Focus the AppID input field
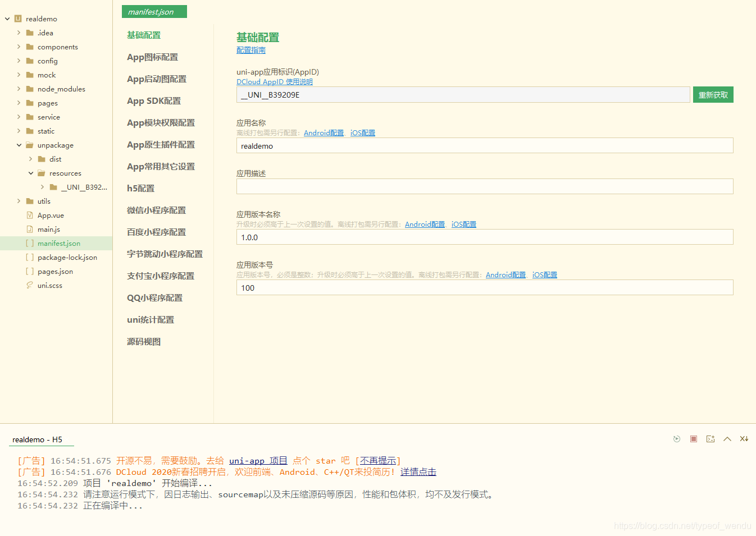 (x=463, y=95)
